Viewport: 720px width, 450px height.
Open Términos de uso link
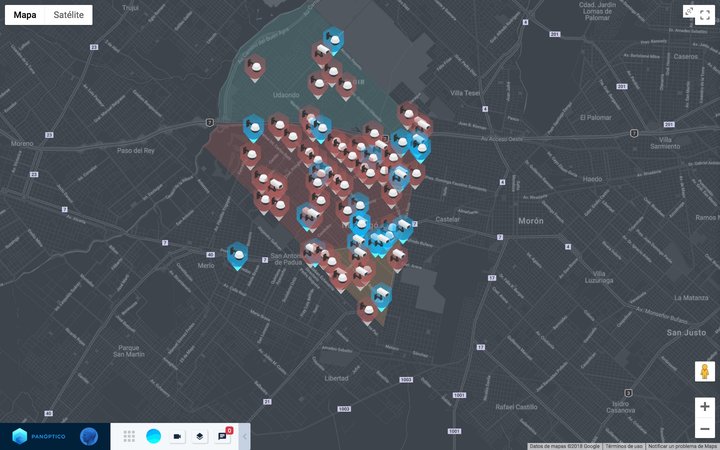coord(623,446)
